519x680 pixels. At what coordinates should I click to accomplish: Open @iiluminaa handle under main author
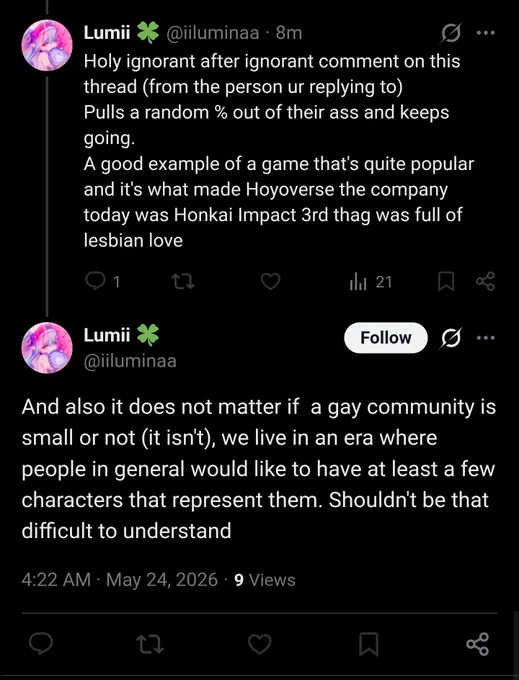click(130, 361)
